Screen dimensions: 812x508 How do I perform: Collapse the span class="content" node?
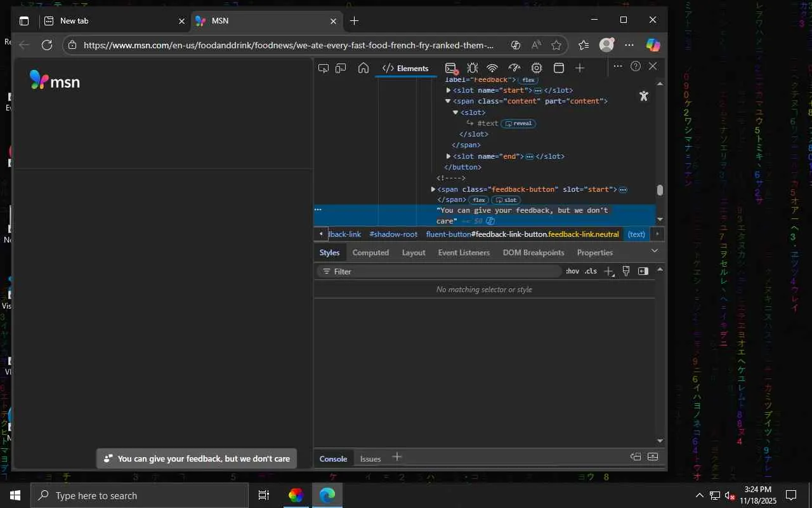point(448,101)
